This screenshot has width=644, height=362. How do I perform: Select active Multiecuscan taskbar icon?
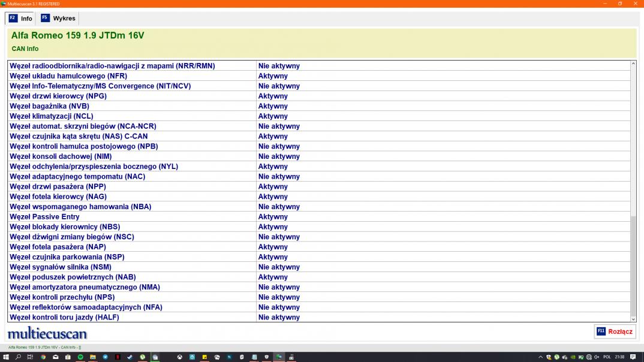click(x=279, y=357)
